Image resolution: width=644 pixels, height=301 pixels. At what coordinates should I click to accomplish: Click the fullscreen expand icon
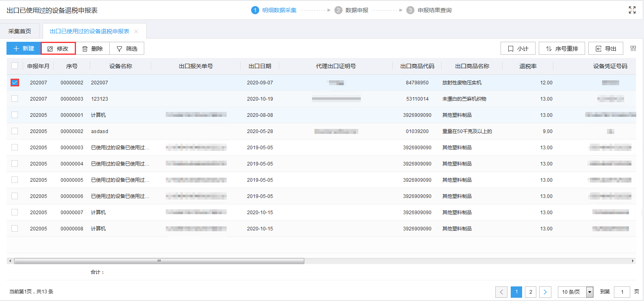coord(632,10)
